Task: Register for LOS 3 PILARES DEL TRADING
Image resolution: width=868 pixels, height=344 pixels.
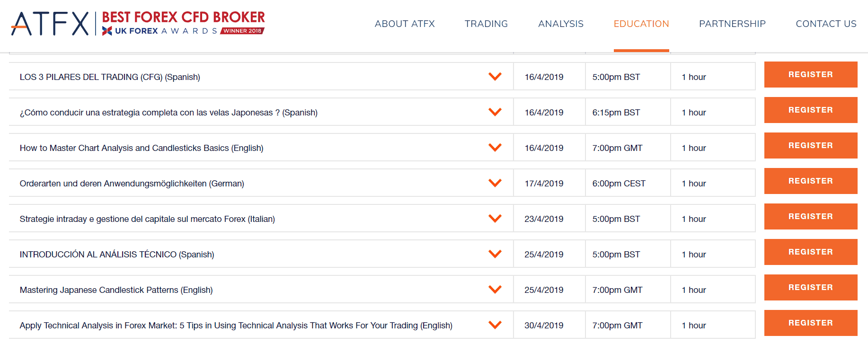Action: pos(811,74)
